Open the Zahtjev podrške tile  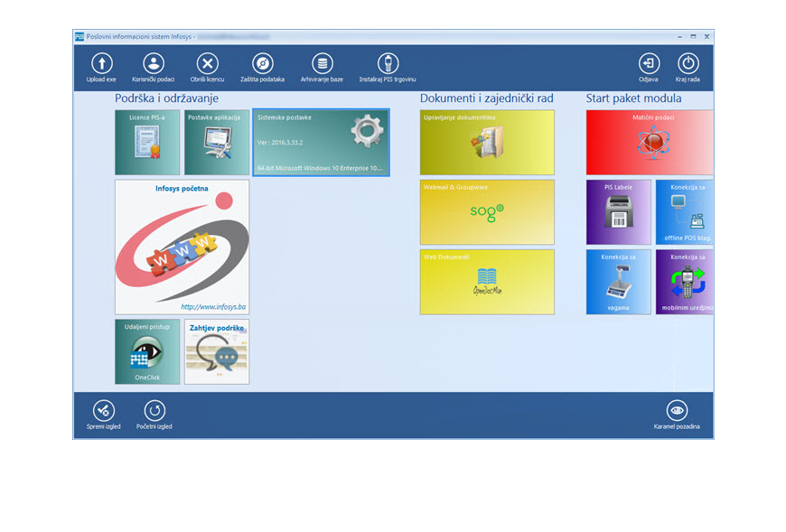pyautogui.click(x=217, y=351)
